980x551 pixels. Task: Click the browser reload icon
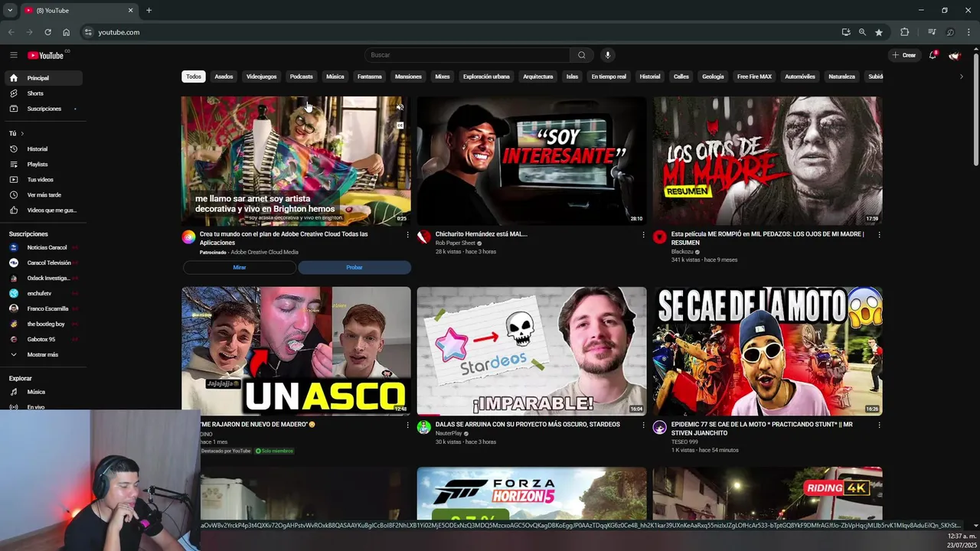point(47,32)
